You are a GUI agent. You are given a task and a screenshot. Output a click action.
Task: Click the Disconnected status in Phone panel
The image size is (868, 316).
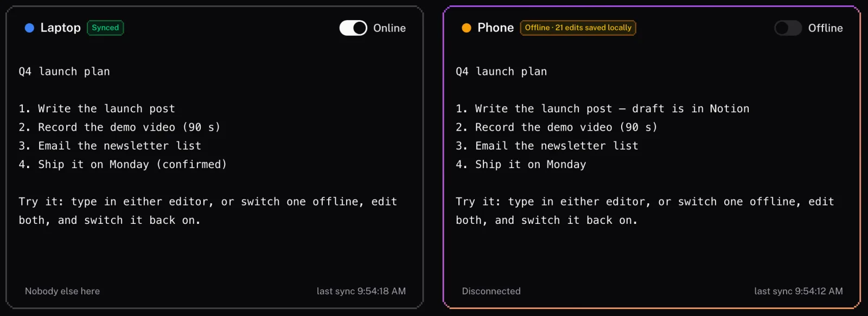(x=491, y=291)
